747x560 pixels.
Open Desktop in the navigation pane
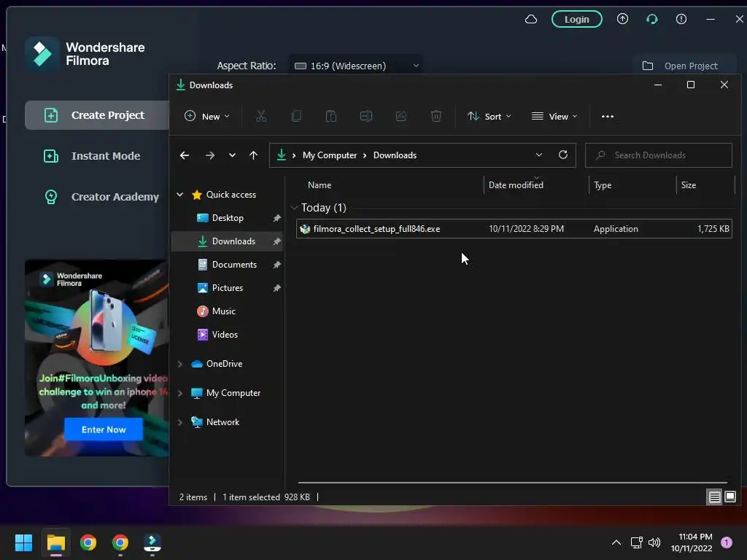(228, 217)
